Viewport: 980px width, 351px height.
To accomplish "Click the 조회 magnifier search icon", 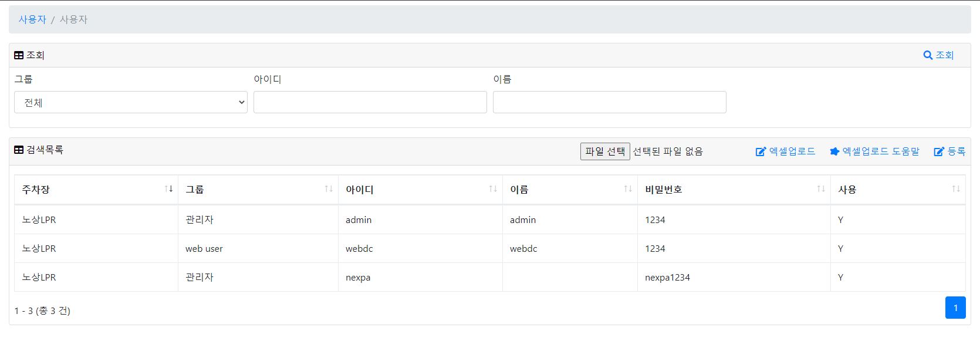I will [928, 55].
